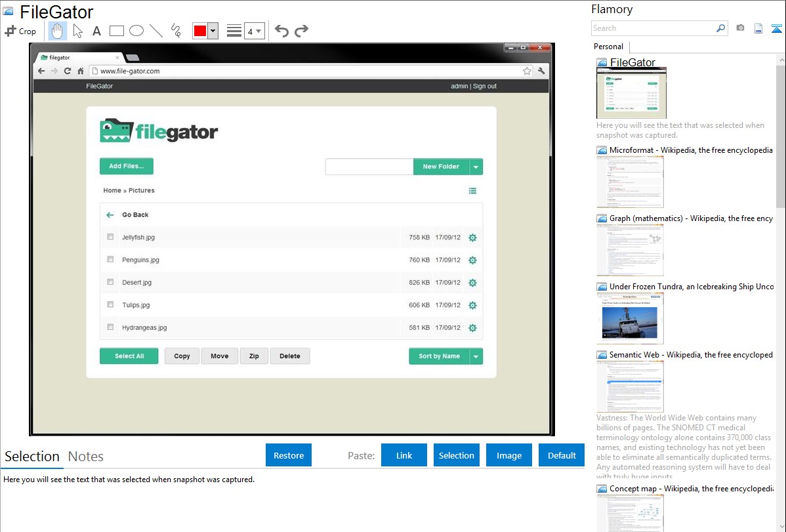
Task: Click the Copy button in FileGator
Action: click(182, 356)
